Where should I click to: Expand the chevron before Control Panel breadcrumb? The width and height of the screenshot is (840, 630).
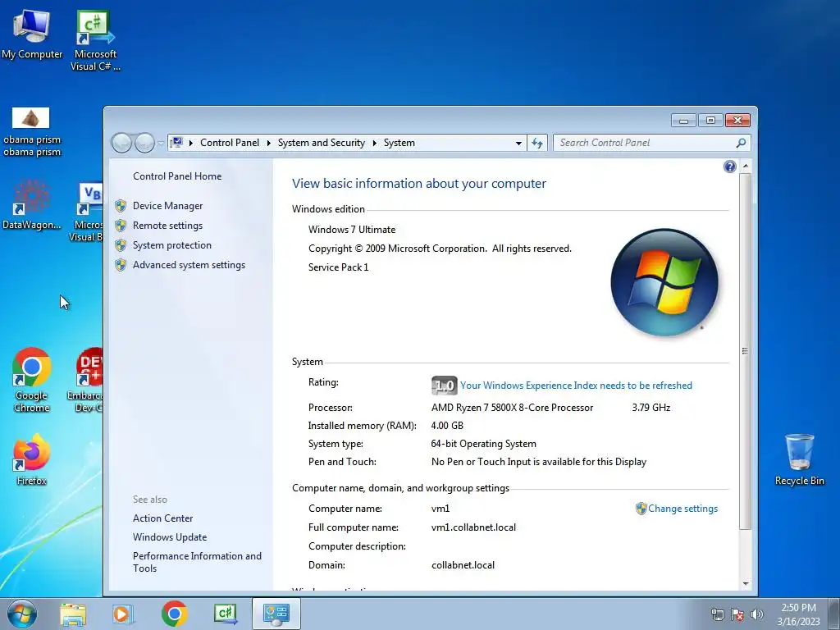(190, 143)
